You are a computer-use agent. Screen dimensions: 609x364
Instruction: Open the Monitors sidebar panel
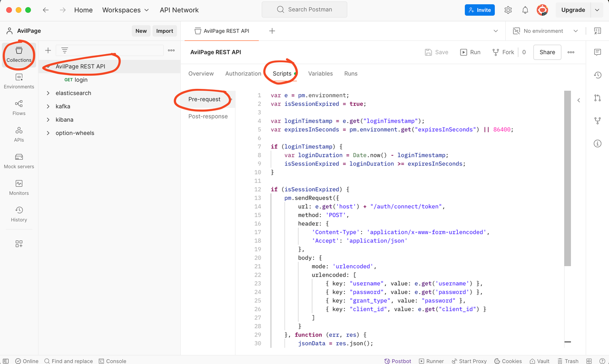tap(19, 188)
